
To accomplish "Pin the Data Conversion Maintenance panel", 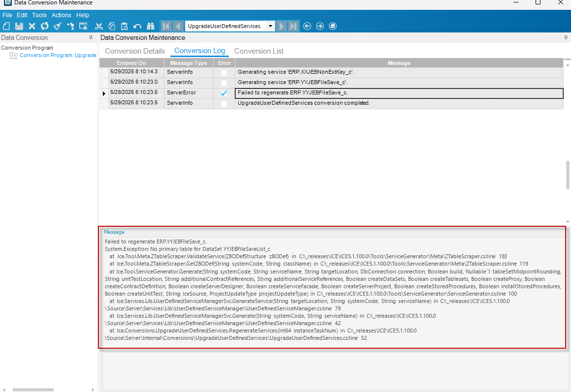I will [566, 37].
